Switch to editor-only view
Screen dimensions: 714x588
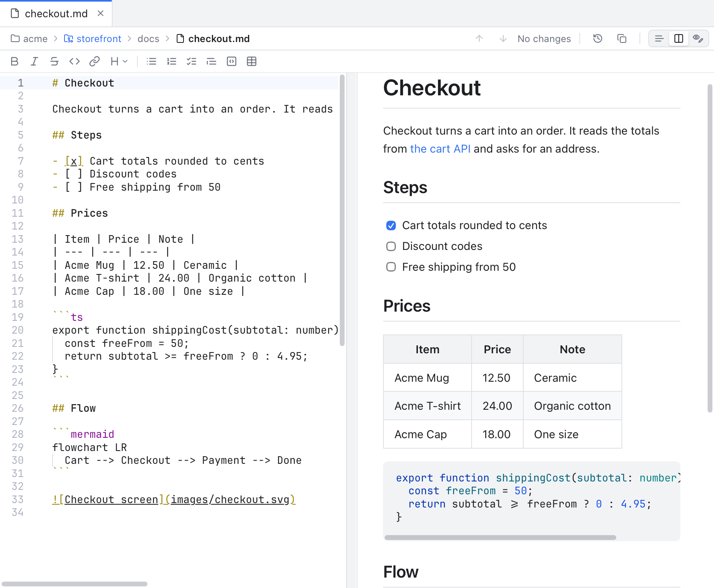(659, 38)
